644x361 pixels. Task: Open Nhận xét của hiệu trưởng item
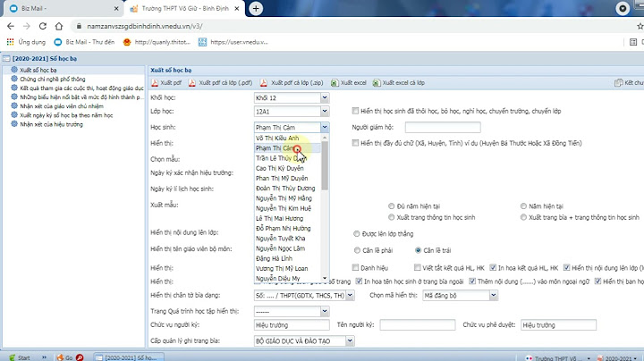click(x=51, y=124)
